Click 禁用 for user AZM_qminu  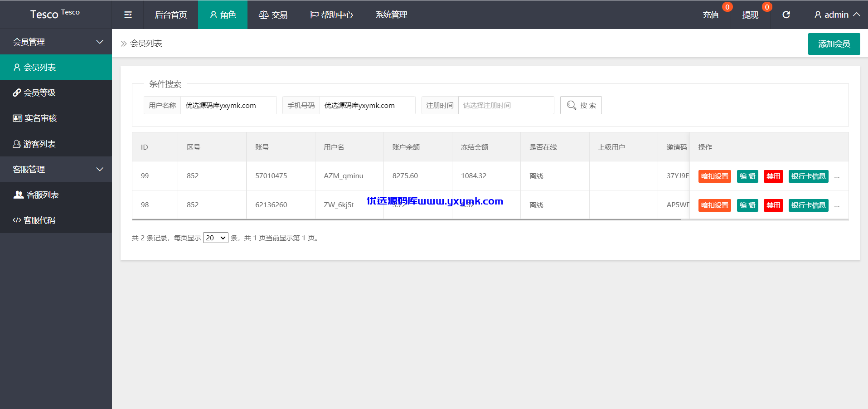coord(773,176)
